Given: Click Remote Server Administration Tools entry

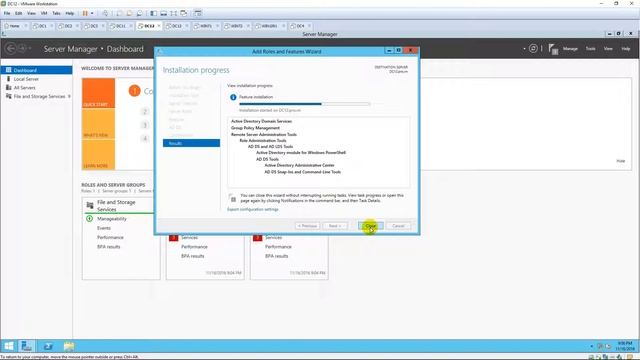Looking at the screenshot, I should (x=264, y=134).
